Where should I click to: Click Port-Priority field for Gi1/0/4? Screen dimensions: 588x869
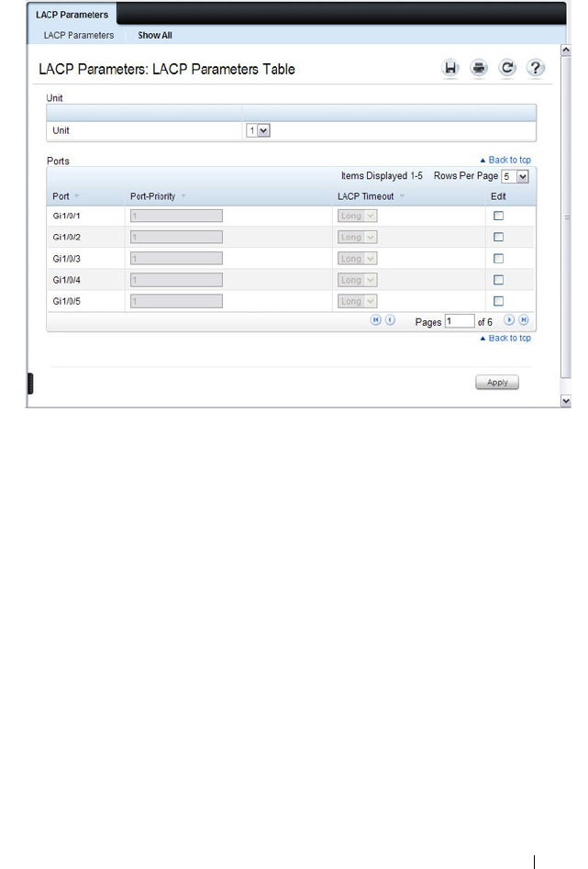(x=176, y=280)
